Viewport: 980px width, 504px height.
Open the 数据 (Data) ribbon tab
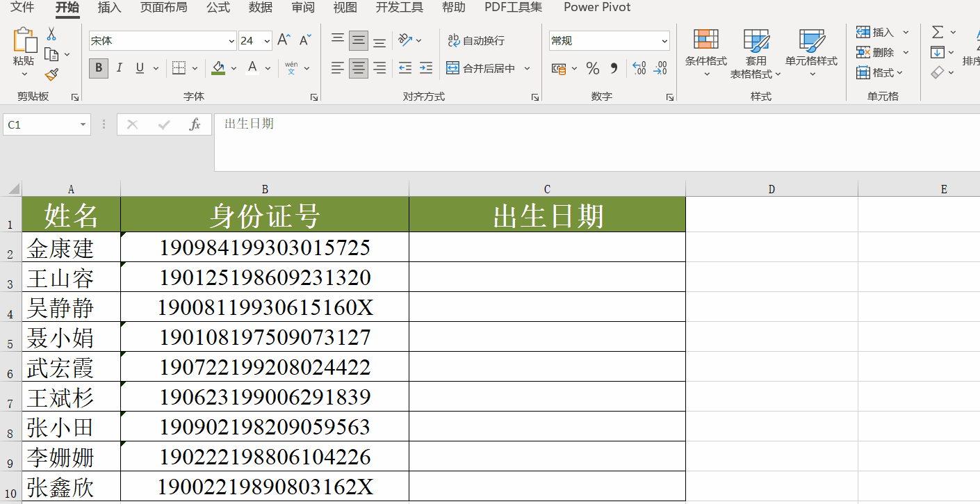tap(261, 8)
